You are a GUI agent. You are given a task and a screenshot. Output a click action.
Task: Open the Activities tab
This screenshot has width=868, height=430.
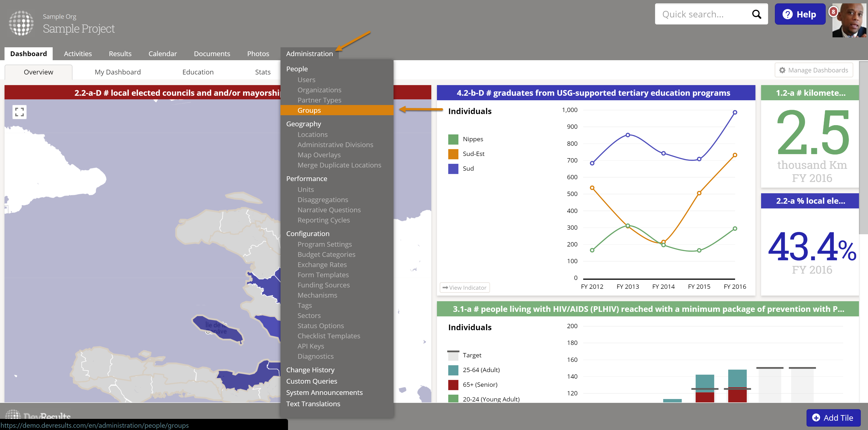coord(78,54)
